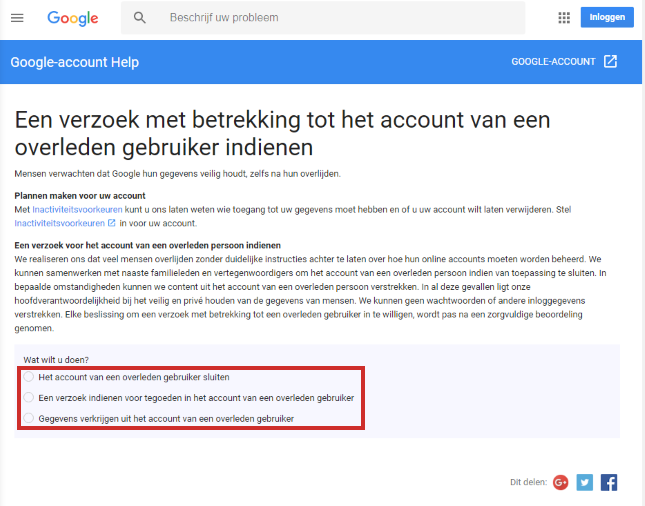Click heading 'Een verzoek voor het account van een overleden persoon indienen'
This screenshot has width=645, height=506.
pyautogui.click(x=148, y=245)
